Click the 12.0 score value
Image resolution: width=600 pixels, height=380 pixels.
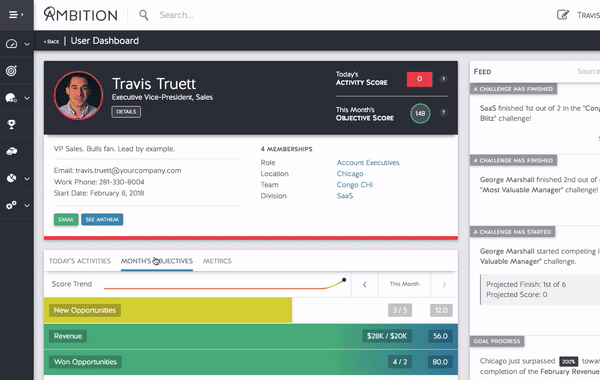pyautogui.click(x=441, y=310)
